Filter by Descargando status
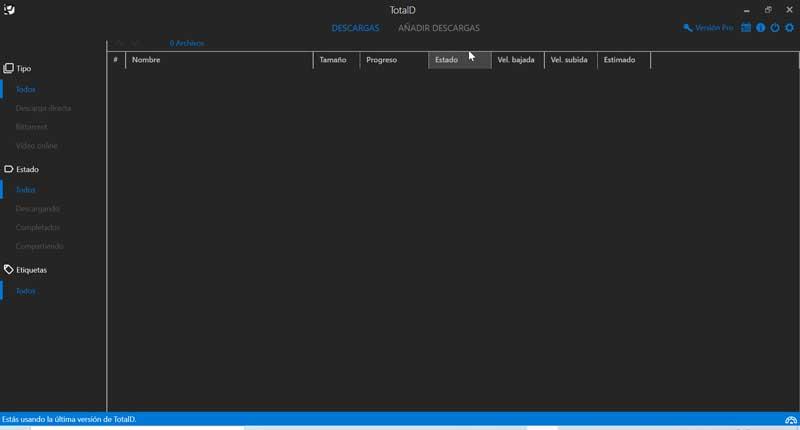Image resolution: width=800 pixels, height=430 pixels. point(38,209)
